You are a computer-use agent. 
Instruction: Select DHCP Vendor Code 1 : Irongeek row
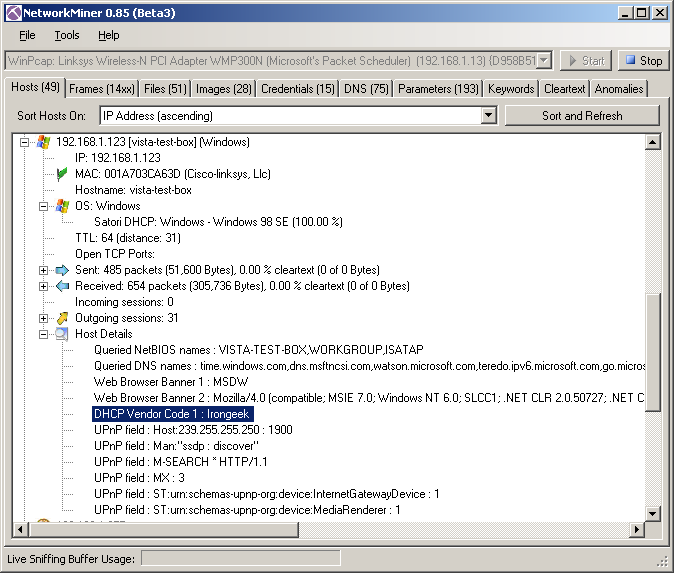pyautogui.click(x=173, y=414)
